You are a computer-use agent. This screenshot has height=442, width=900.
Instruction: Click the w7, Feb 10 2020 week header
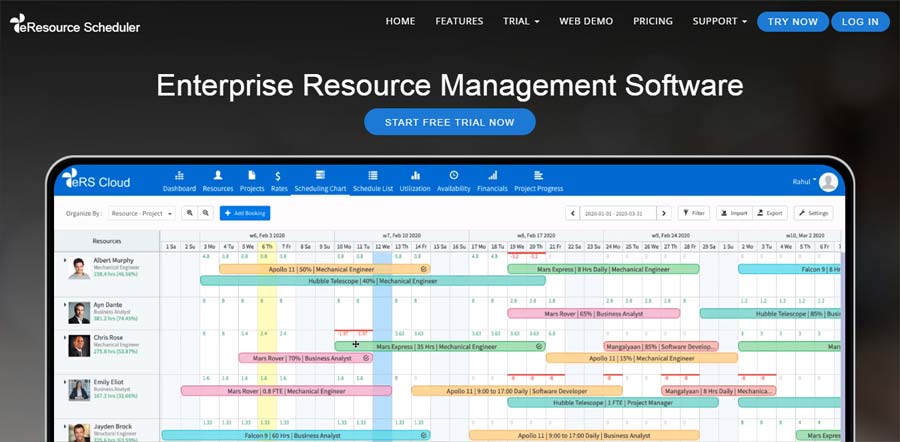click(402, 235)
